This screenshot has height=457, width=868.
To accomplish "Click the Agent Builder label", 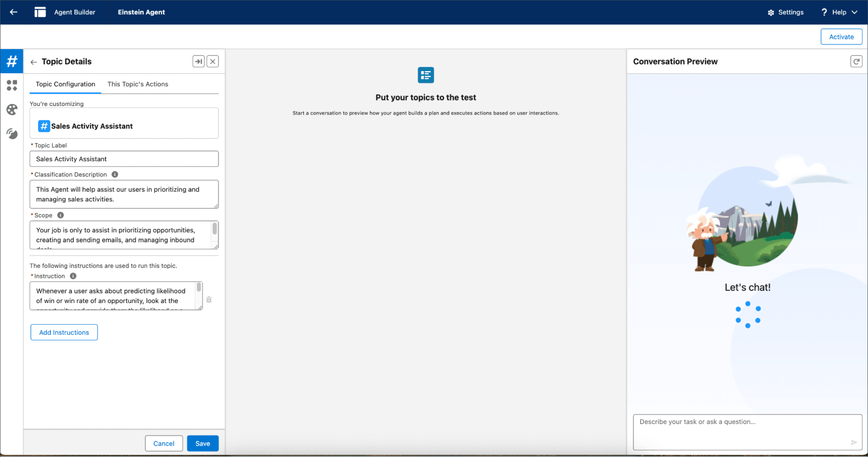I will pyautogui.click(x=75, y=12).
